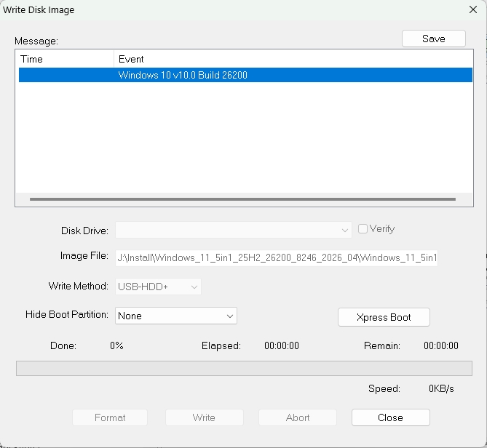Expand the Hide Boot Partition dropdown
The width and height of the screenshot is (487, 448).
pos(176,316)
